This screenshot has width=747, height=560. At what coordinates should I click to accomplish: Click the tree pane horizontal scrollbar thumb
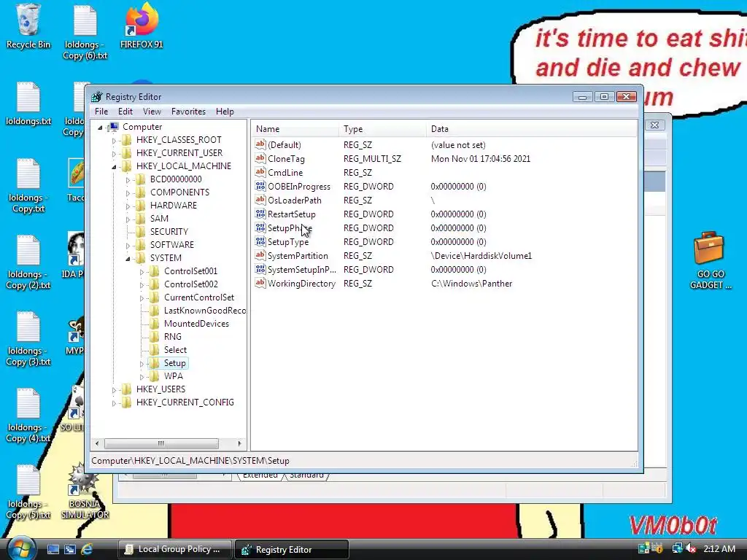pyautogui.click(x=161, y=443)
